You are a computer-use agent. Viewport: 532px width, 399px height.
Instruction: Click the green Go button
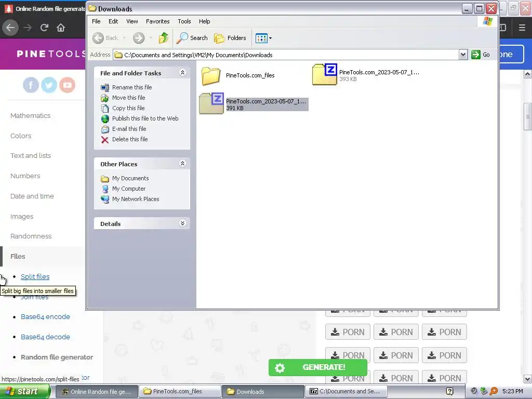point(481,55)
